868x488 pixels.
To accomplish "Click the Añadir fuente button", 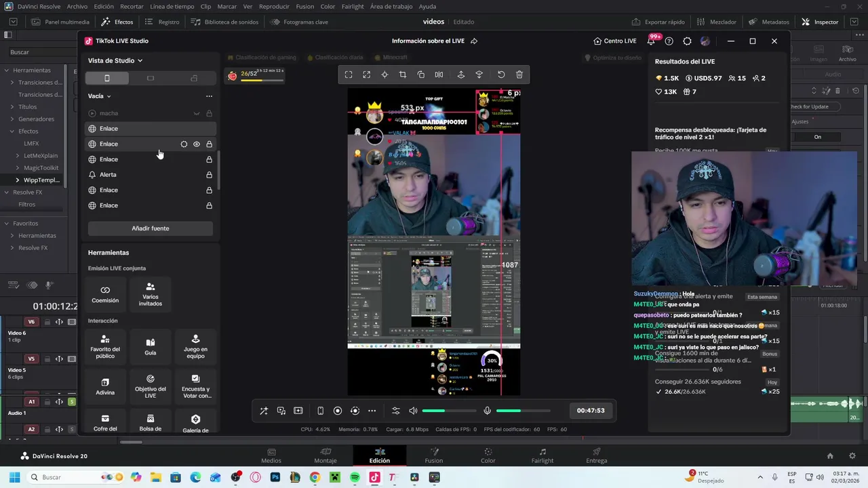I will tap(151, 228).
